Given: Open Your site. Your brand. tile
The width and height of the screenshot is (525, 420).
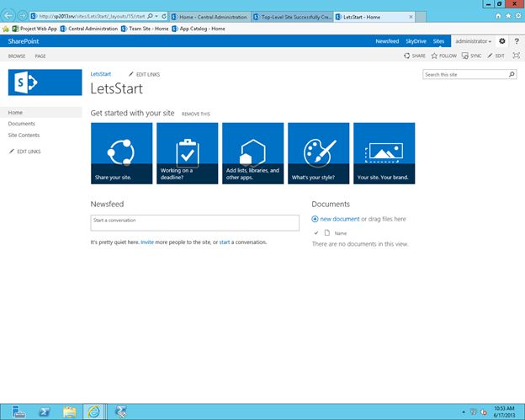Looking at the screenshot, I should click(384, 153).
